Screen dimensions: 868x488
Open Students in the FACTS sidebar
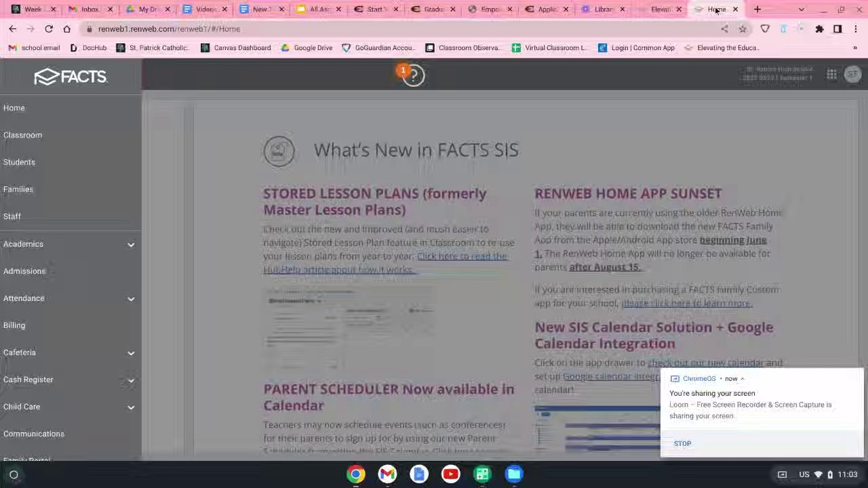tap(19, 162)
